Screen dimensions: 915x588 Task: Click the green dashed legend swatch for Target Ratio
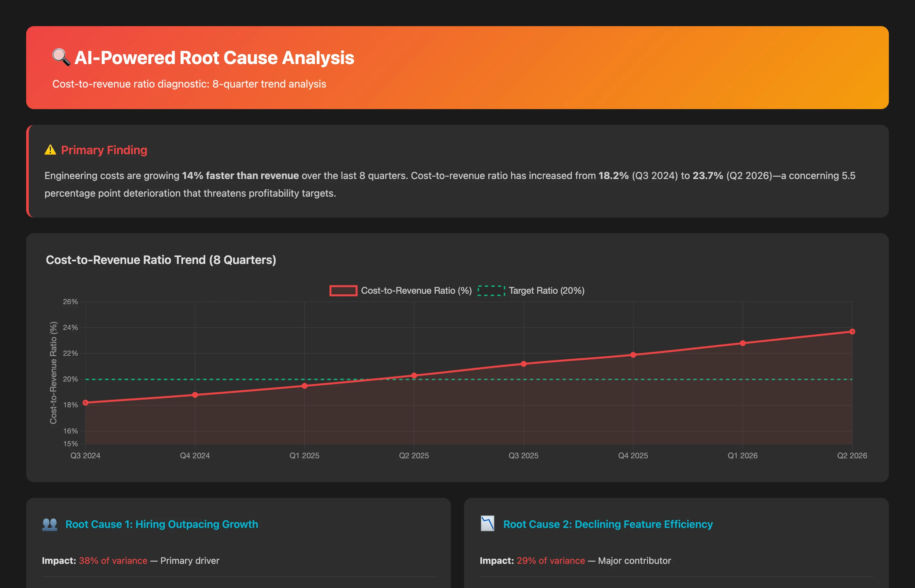point(491,290)
